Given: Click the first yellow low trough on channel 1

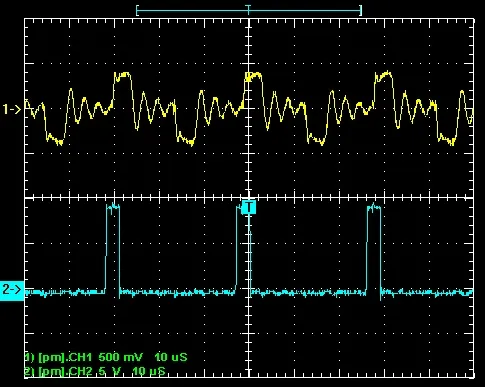Looking at the screenshot, I should pyautogui.click(x=55, y=139).
